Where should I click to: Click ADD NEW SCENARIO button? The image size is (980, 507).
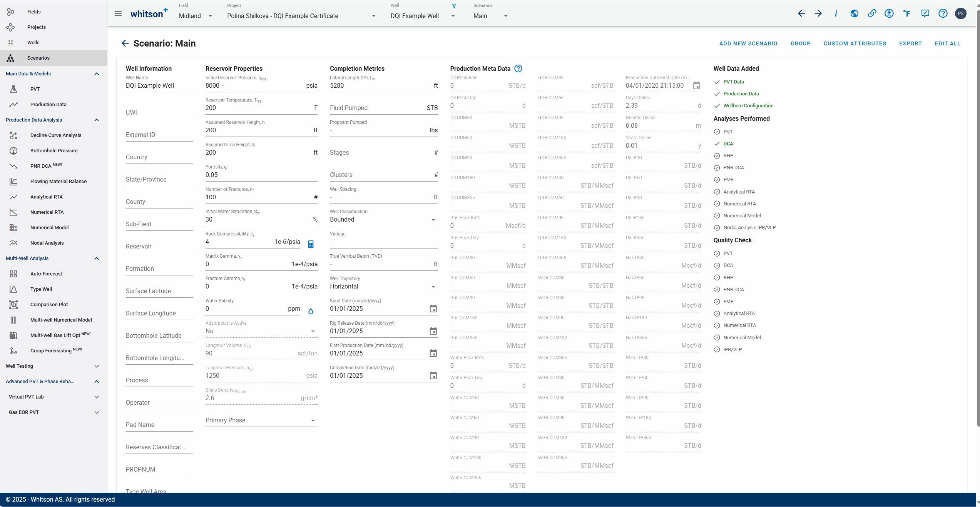(748, 43)
